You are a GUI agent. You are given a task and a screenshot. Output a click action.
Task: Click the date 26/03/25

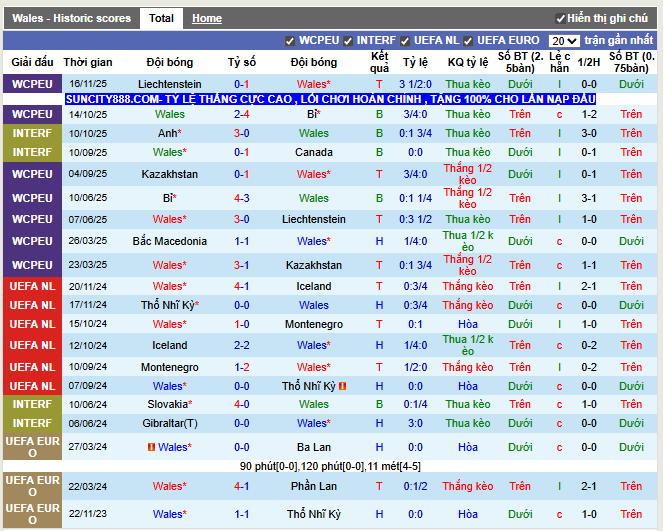[x=88, y=241]
